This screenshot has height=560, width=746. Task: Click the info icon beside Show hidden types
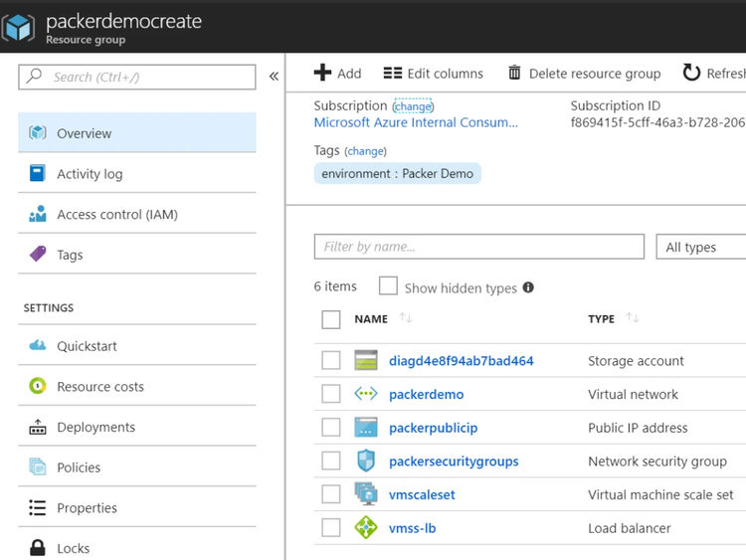[x=528, y=286]
